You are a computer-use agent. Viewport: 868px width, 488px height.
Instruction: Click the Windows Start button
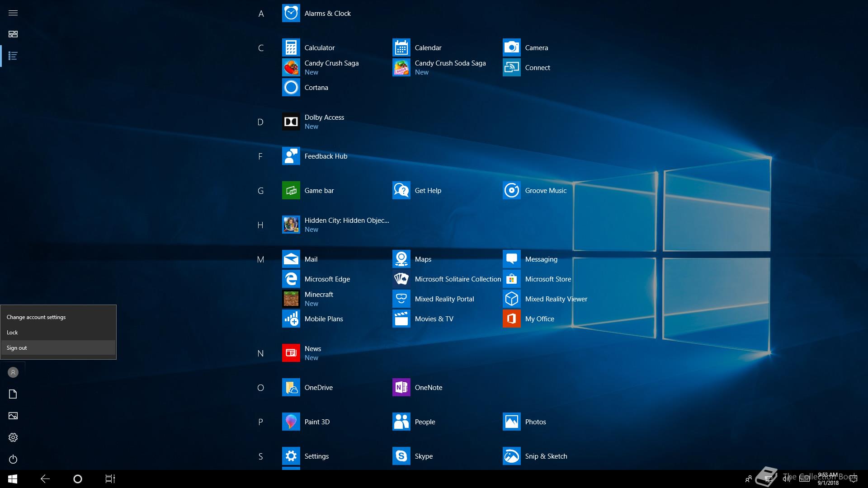(13, 479)
